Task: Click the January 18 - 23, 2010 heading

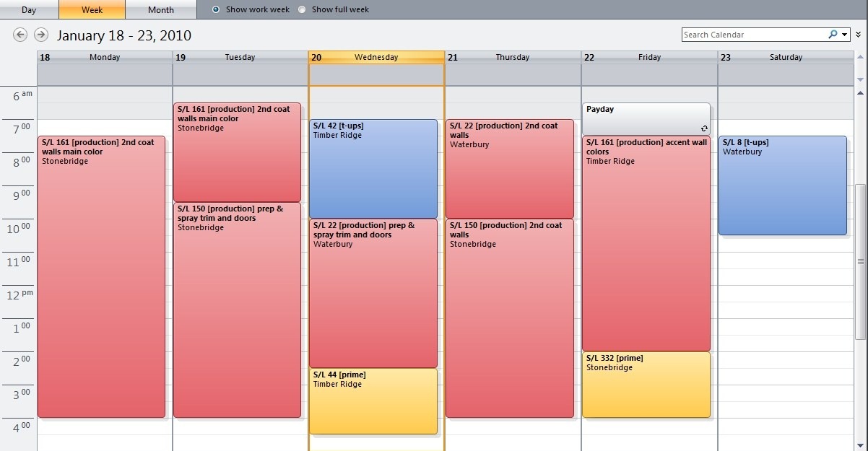Action: [x=124, y=35]
